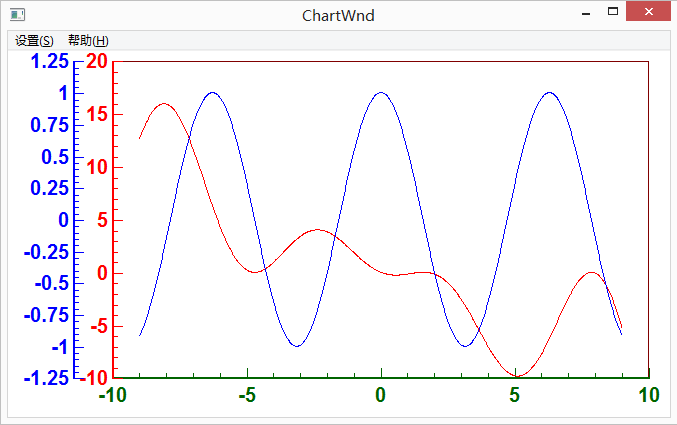Viewport: 677px width, 425px height.
Task: Click the blue axis label 1.25
Action: click(x=50, y=61)
